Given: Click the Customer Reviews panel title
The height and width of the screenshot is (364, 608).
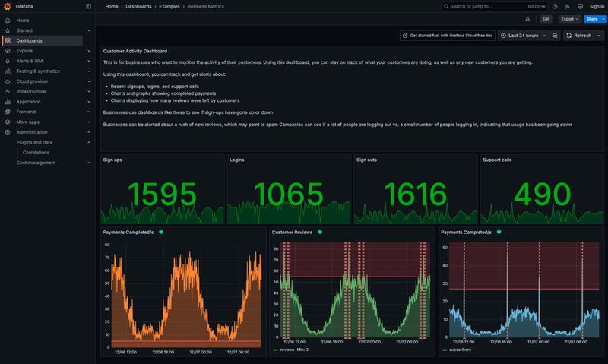Looking at the screenshot, I should click(x=292, y=233).
